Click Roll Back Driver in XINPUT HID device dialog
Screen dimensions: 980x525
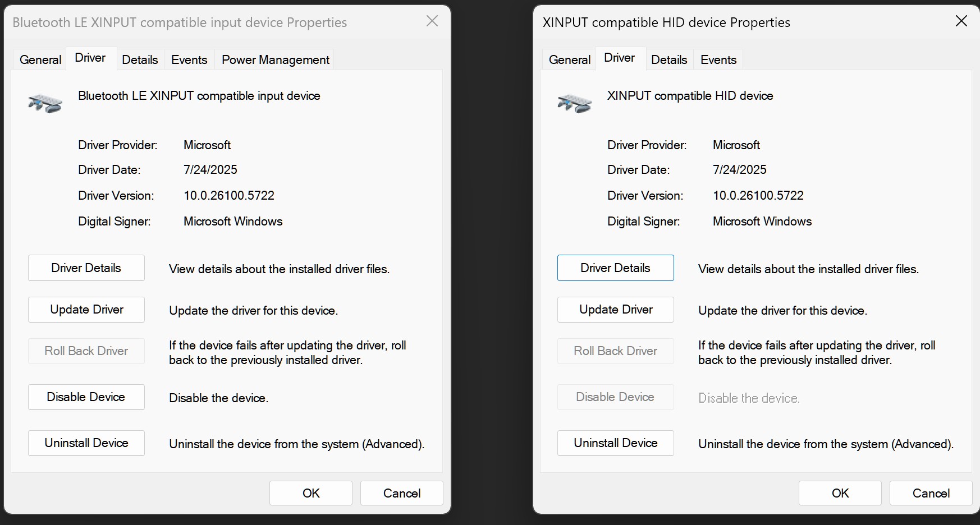pos(616,351)
